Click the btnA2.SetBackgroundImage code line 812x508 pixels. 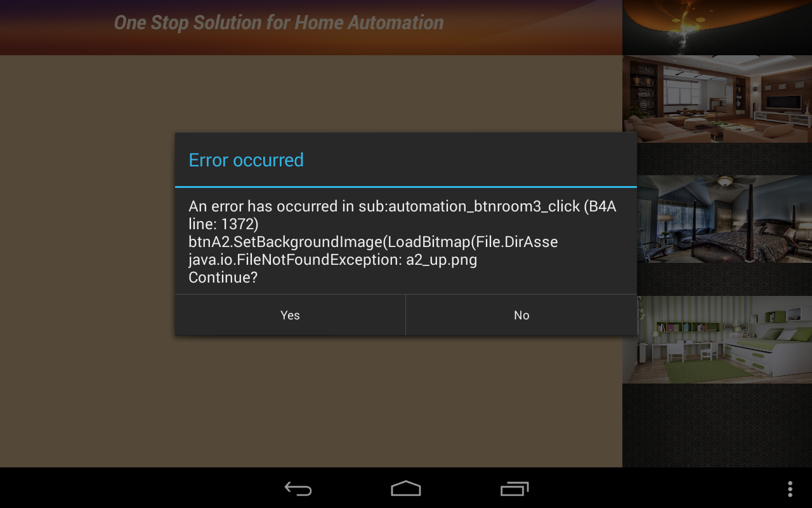[x=373, y=242]
